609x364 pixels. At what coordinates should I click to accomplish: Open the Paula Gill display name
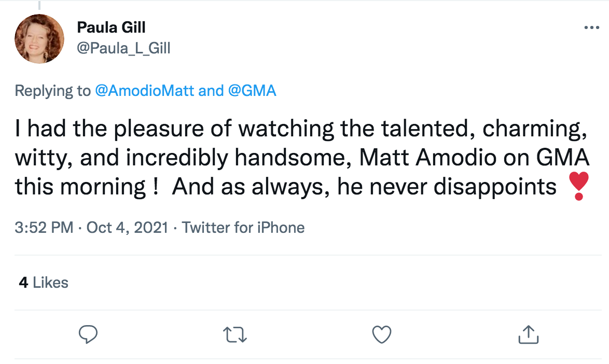(111, 28)
